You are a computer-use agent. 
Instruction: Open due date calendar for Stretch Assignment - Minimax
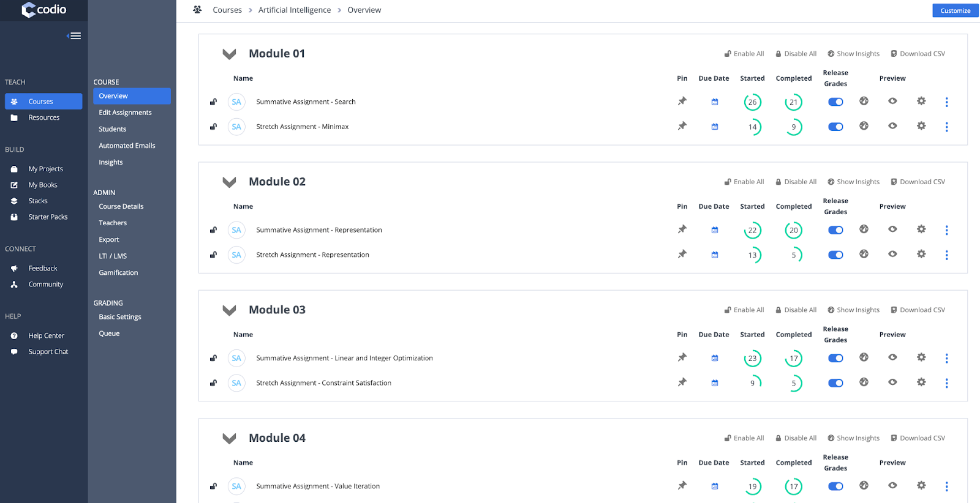[714, 127]
